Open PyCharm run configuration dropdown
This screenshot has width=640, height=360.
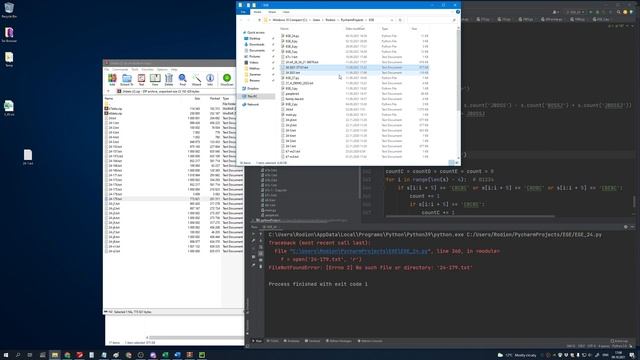tap(576, 12)
